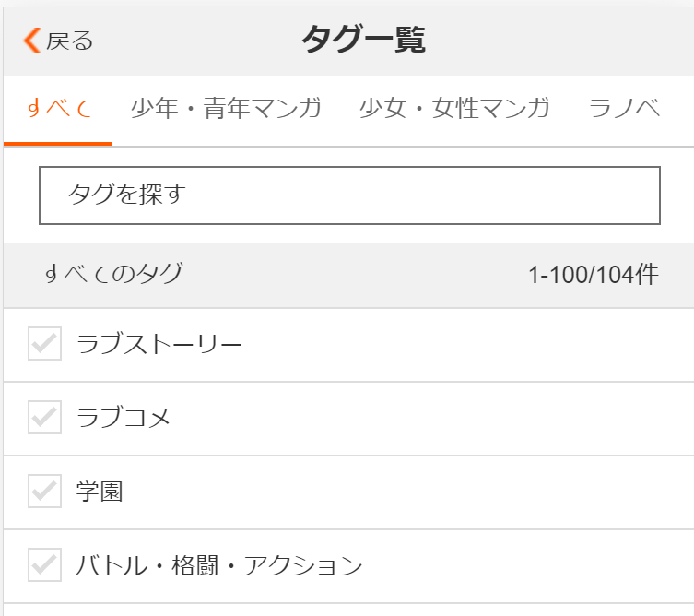Click the バトル・格闘・アクション tag label
694x616 pixels.
(219, 565)
